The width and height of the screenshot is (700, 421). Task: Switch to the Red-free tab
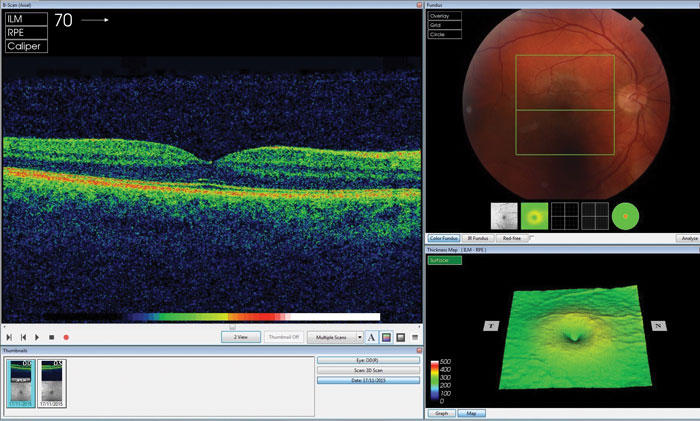tap(512, 239)
